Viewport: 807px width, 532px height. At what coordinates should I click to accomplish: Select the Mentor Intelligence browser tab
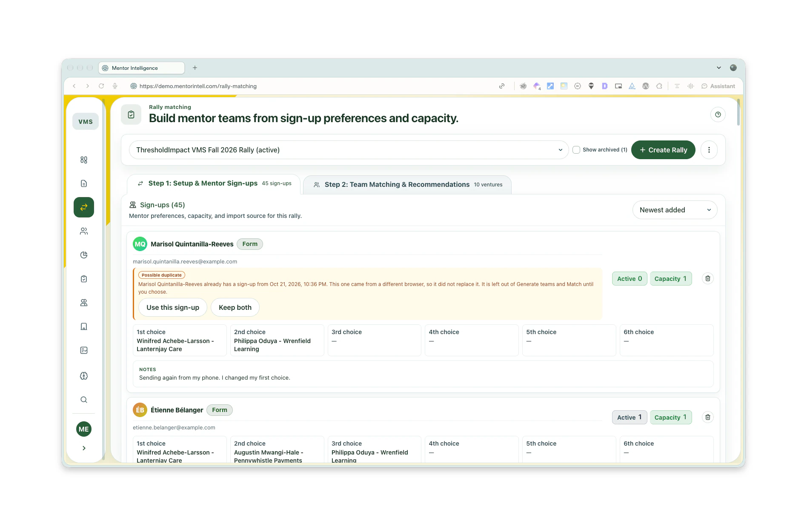coord(142,68)
